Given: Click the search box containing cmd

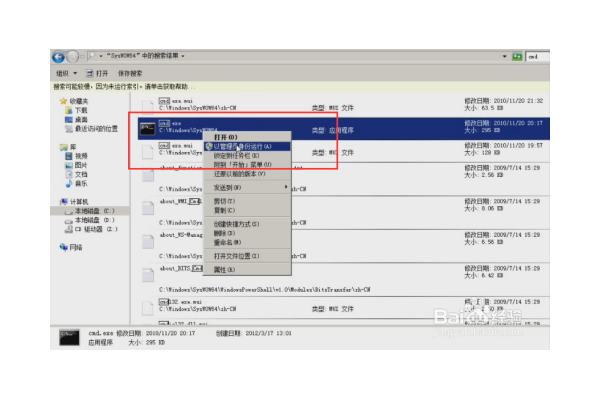Looking at the screenshot, I should (x=537, y=57).
